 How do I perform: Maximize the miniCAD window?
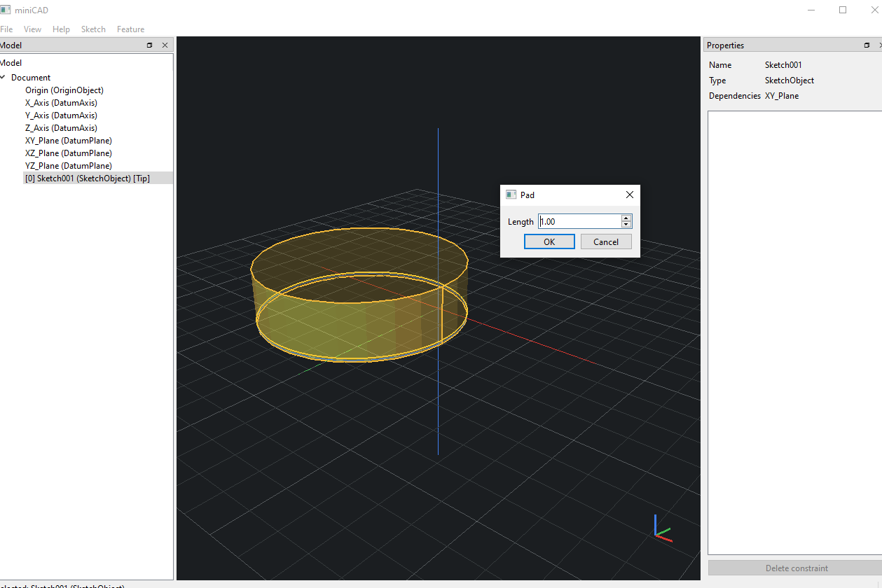pyautogui.click(x=843, y=10)
